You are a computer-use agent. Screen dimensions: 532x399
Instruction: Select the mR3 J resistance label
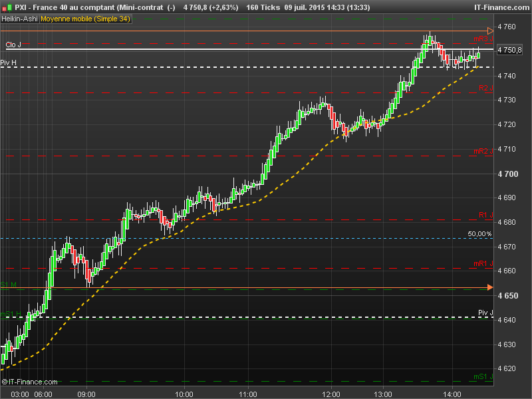(x=483, y=39)
